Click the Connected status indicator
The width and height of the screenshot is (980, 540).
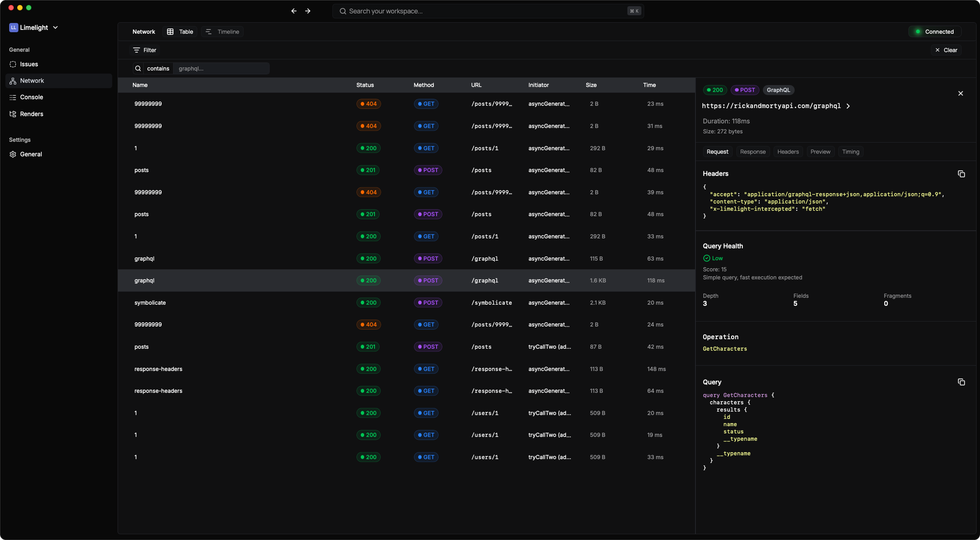point(934,31)
